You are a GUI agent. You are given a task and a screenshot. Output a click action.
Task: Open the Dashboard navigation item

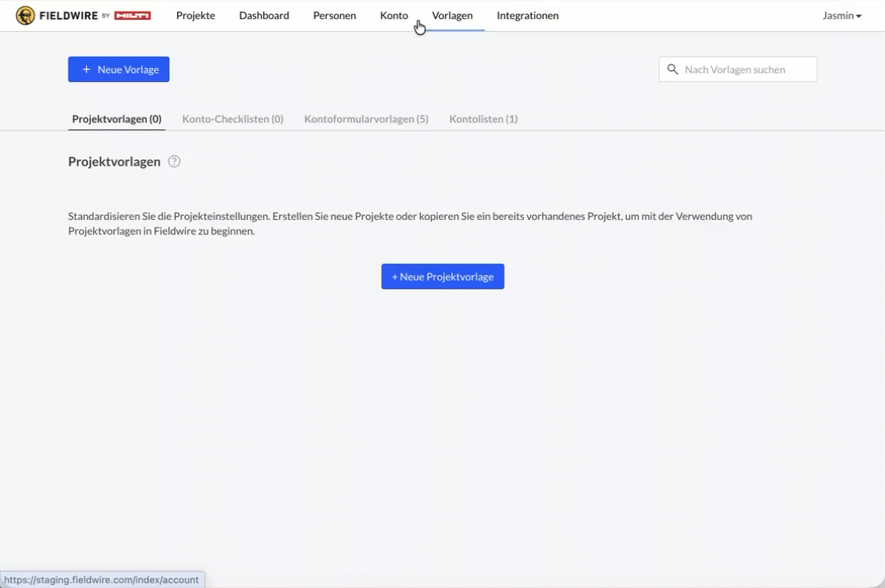tap(264, 16)
